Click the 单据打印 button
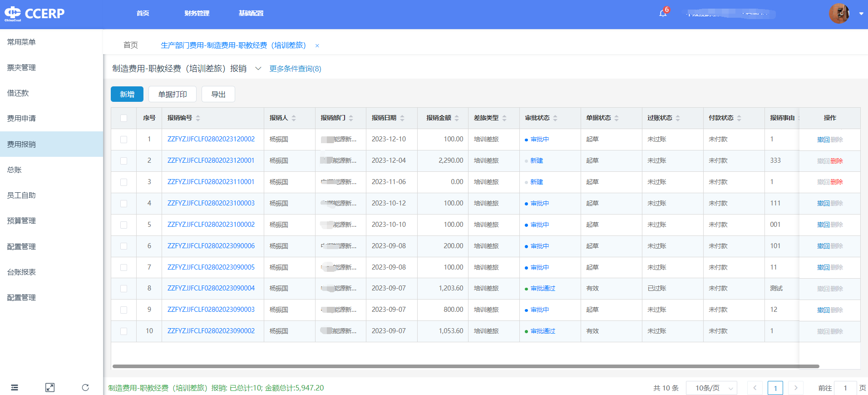Image resolution: width=868 pixels, height=395 pixels. coord(173,94)
